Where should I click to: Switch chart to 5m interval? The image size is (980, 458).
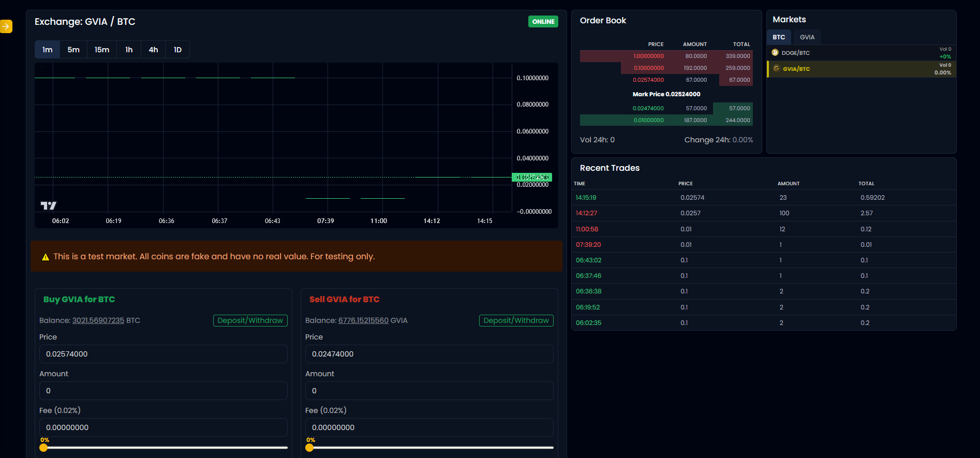(x=73, y=50)
